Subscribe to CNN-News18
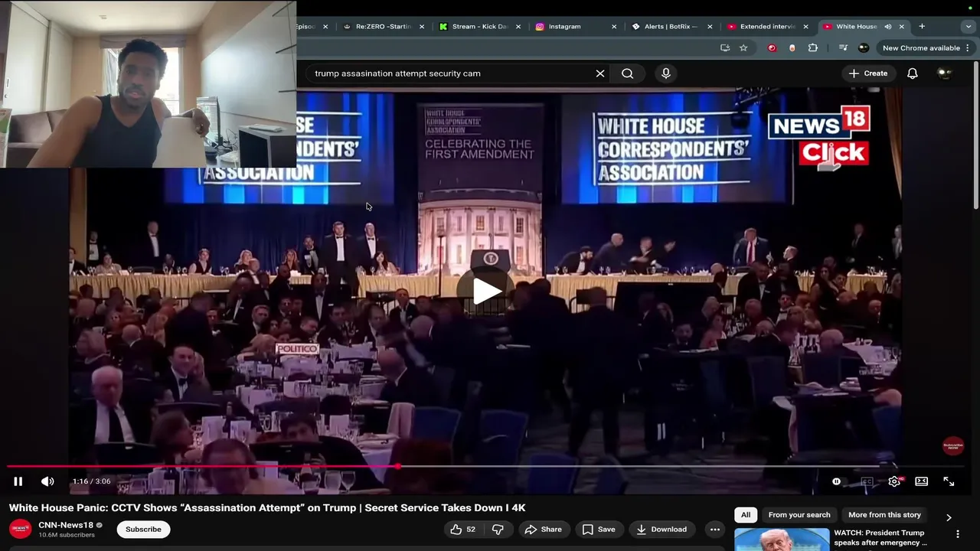This screenshot has height=551, width=980. coord(143,530)
